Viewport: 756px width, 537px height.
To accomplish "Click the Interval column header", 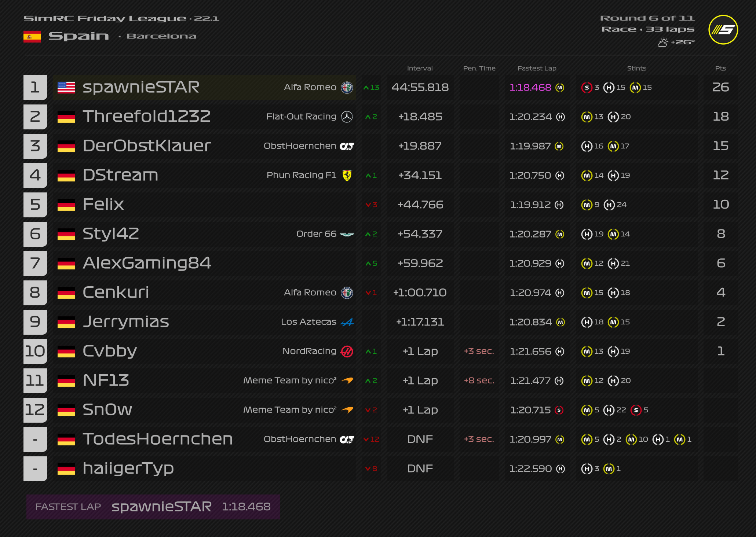I will (x=420, y=68).
